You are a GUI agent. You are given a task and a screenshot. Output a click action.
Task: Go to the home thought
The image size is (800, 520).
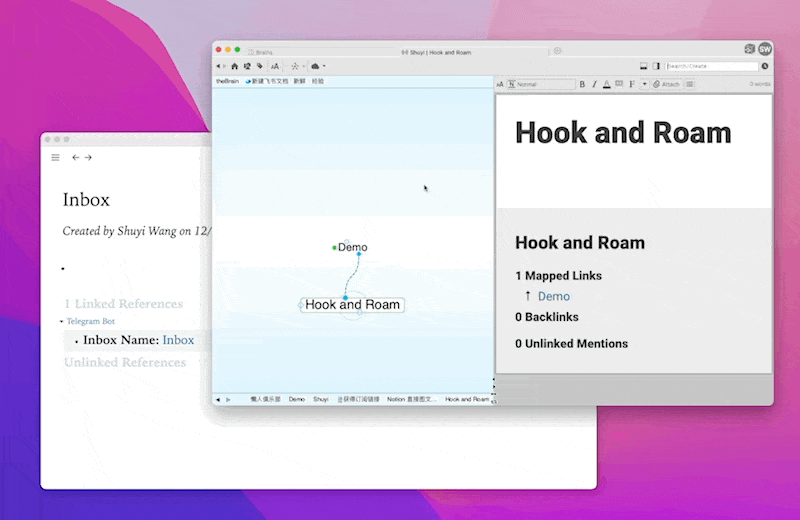(x=235, y=66)
